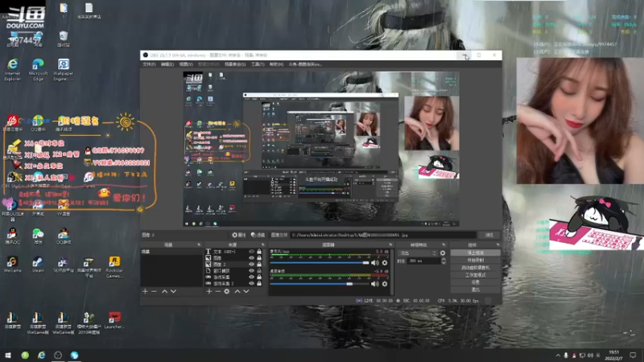Open Microsoft Edge desktop shortcut
644x362 pixels.
pyautogui.click(x=38, y=69)
